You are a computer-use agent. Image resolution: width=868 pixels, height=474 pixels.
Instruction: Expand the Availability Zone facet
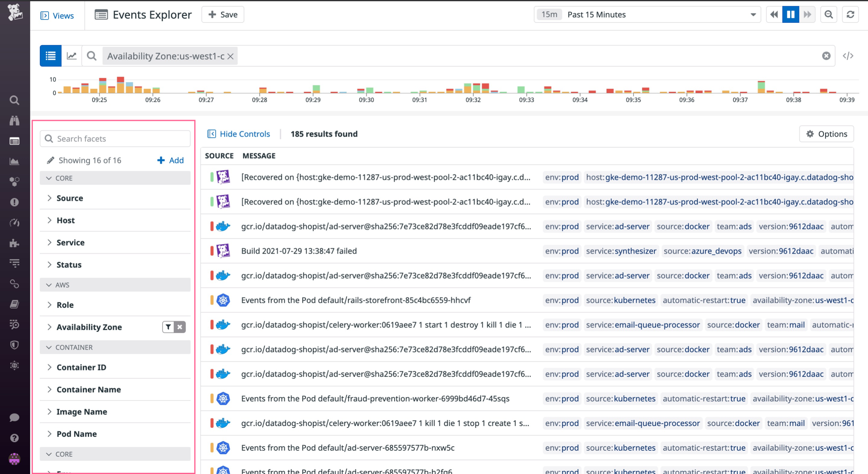coord(89,327)
